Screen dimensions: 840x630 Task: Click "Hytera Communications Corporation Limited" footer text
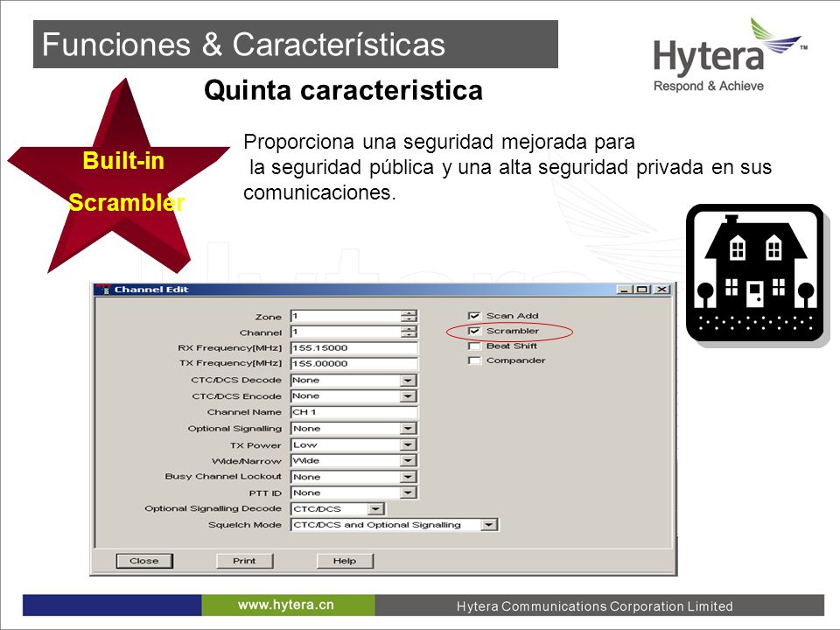595,606
